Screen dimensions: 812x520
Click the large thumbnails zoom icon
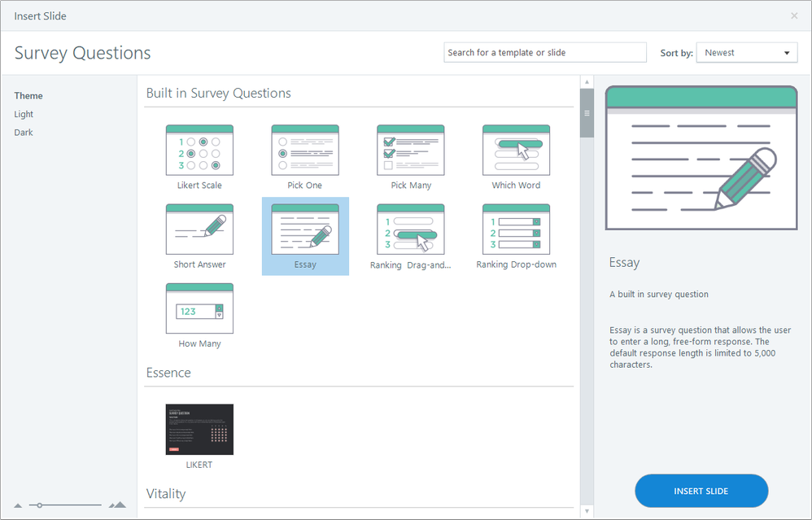click(x=117, y=505)
